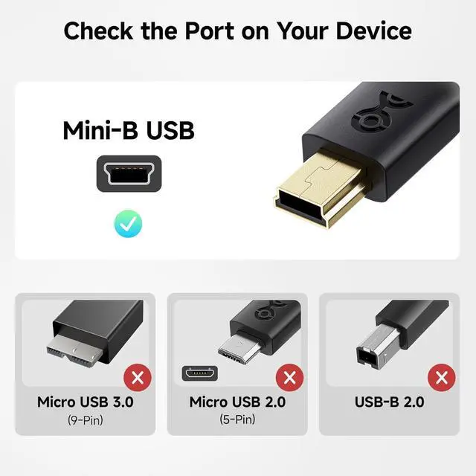Select the USB-B 2.0 connector image
The height and width of the screenshot is (476, 476).
point(402,332)
